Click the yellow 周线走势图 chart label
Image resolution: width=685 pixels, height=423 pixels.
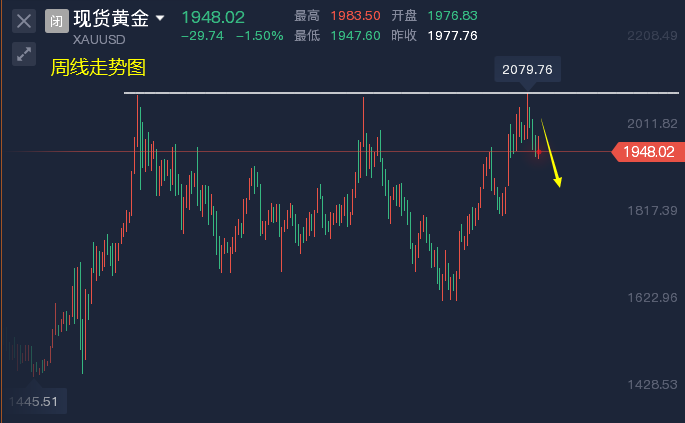(99, 68)
